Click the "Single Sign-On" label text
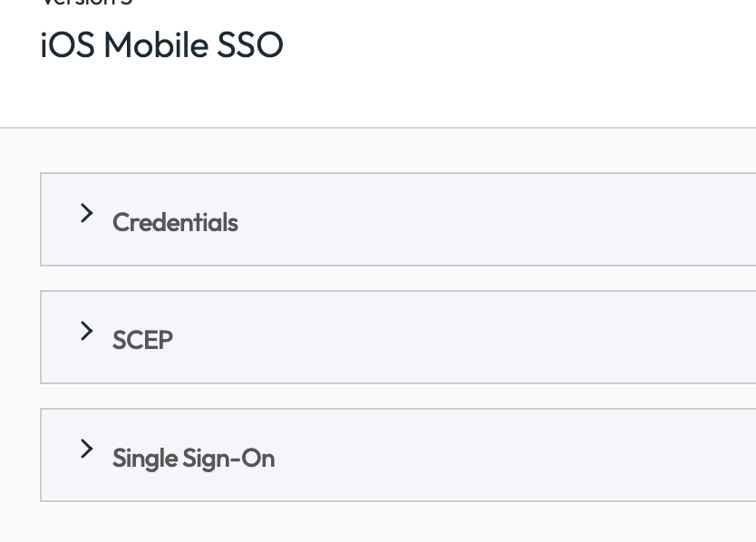756x542 pixels. (x=193, y=458)
